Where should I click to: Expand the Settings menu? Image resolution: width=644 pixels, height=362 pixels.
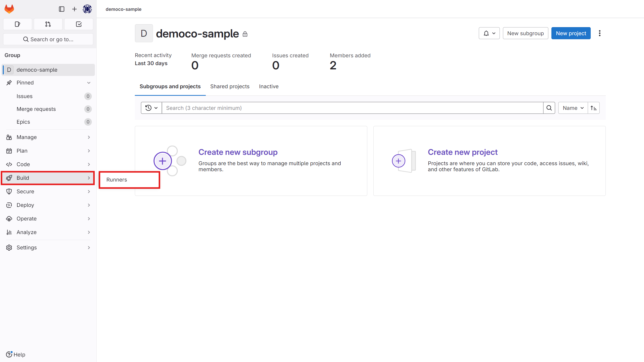click(x=48, y=248)
